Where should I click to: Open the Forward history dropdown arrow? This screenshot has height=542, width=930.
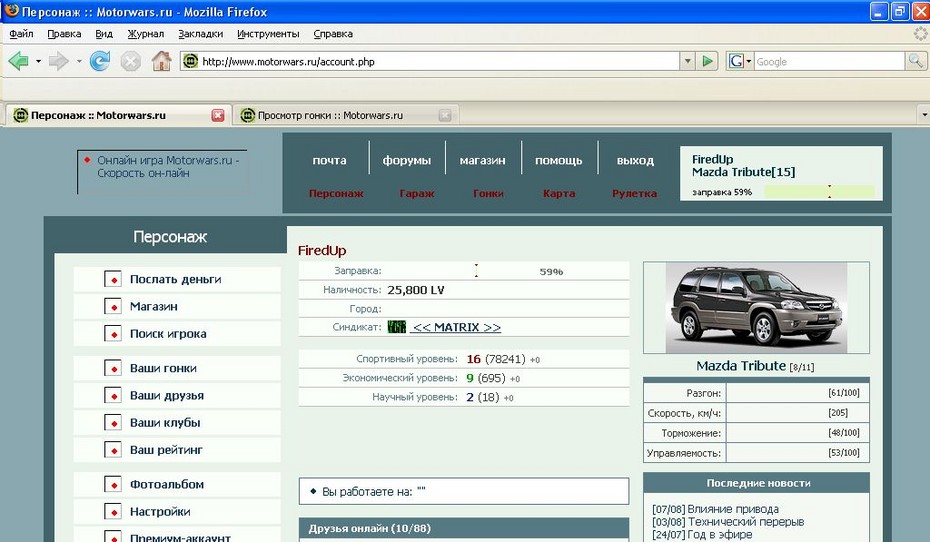coord(78,61)
